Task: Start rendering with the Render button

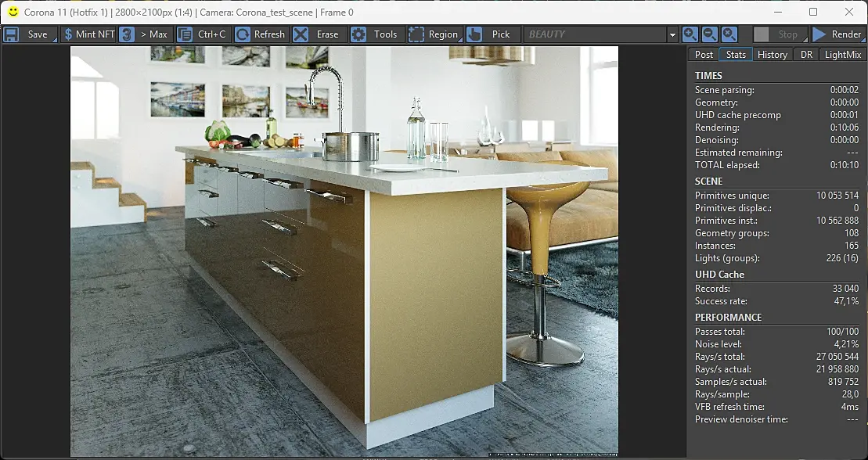Action: (x=837, y=34)
